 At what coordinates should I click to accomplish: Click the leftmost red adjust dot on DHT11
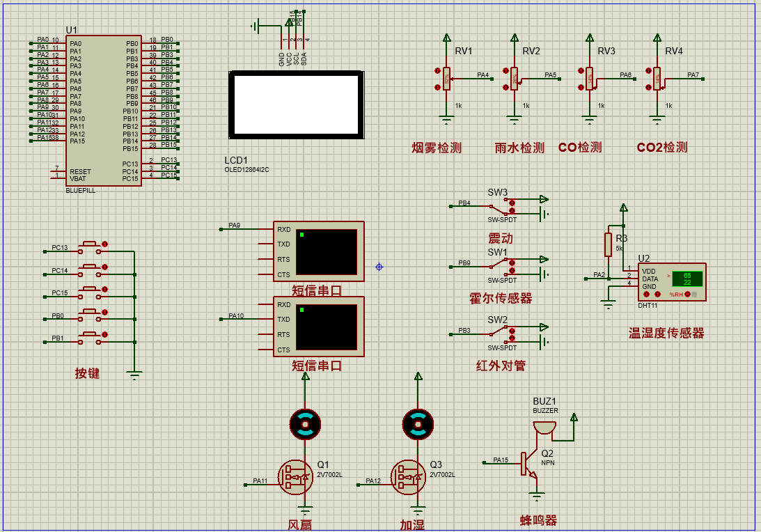point(646,294)
